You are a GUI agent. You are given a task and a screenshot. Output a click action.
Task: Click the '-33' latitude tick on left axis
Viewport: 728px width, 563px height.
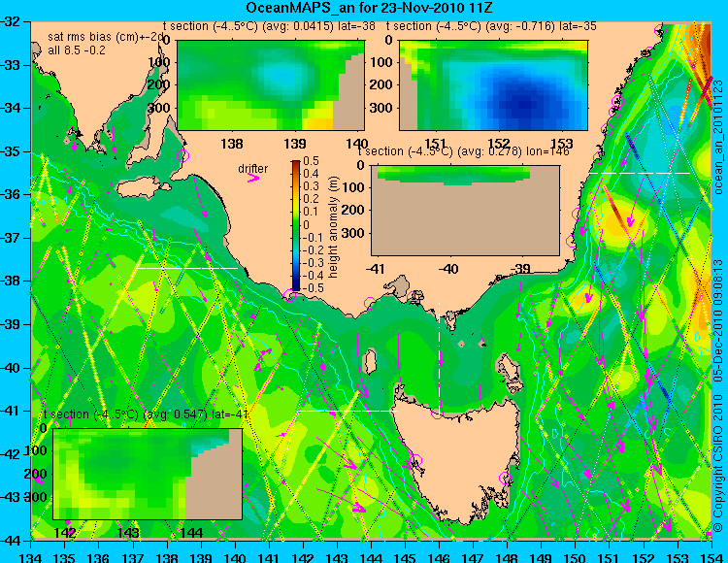[x=12, y=65]
